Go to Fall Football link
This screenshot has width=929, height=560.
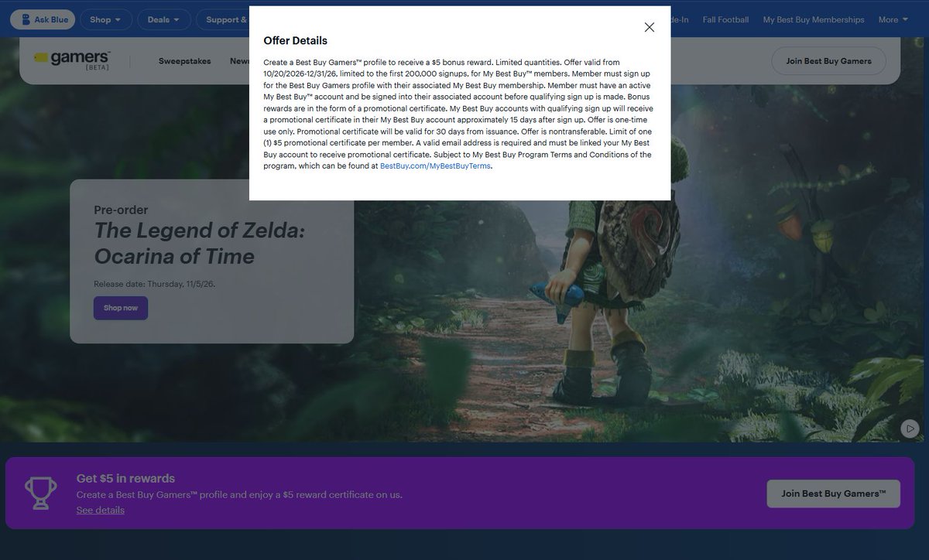725,19
